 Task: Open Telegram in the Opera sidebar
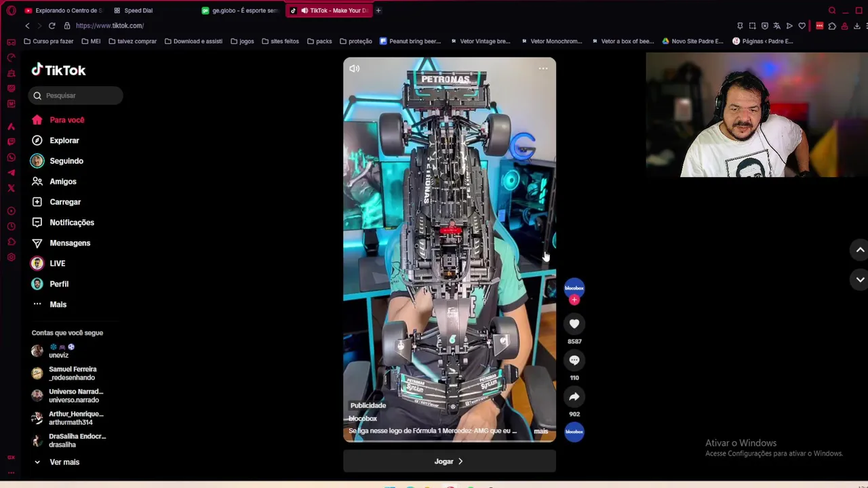point(11,172)
